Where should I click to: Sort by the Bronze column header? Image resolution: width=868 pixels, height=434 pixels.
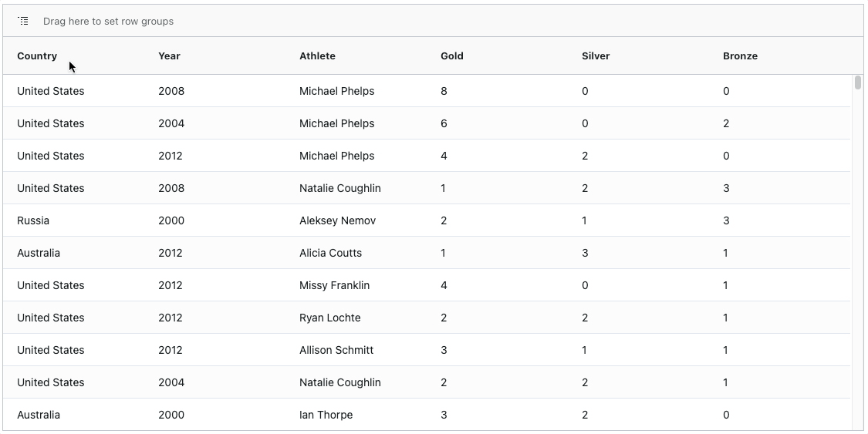740,56
